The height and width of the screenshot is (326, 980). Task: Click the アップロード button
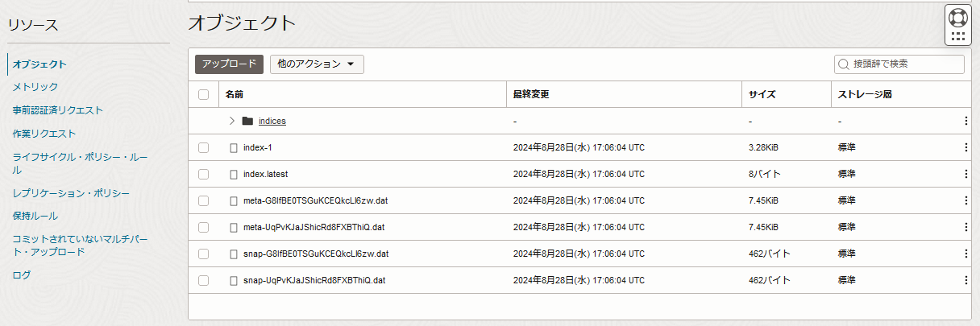coord(229,64)
